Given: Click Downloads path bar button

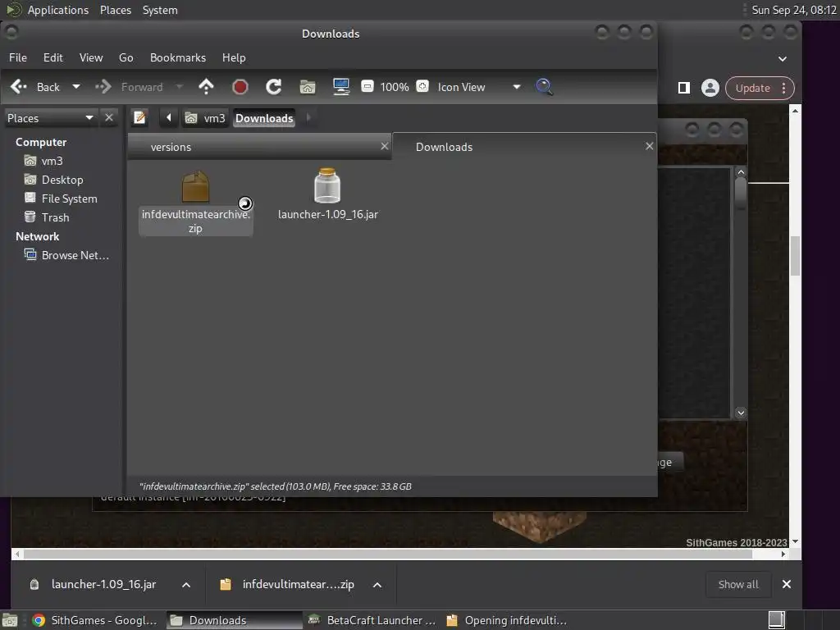Looking at the screenshot, I should point(265,118).
